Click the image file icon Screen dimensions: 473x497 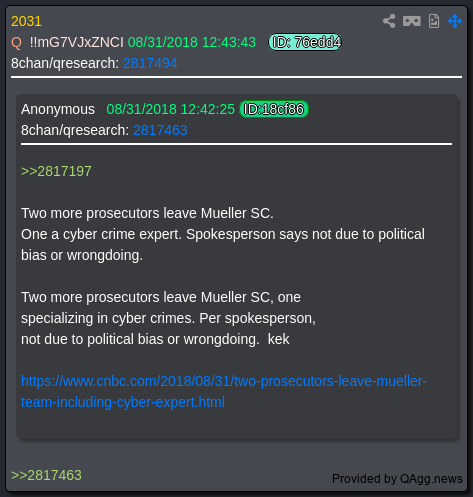click(434, 21)
